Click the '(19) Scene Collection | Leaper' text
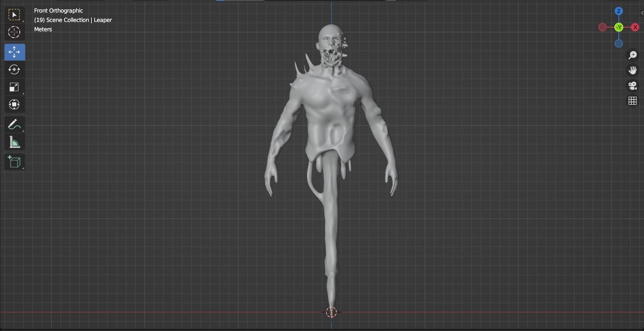 (x=73, y=20)
